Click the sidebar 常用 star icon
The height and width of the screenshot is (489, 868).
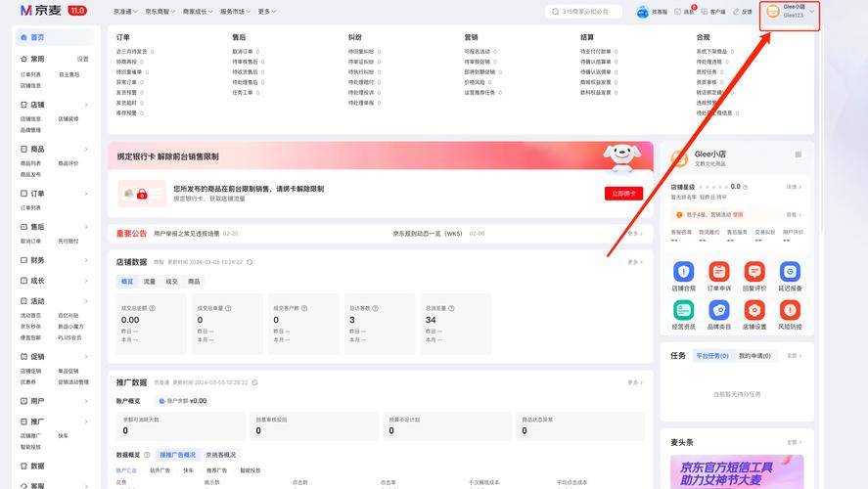click(x=23, y=59)
